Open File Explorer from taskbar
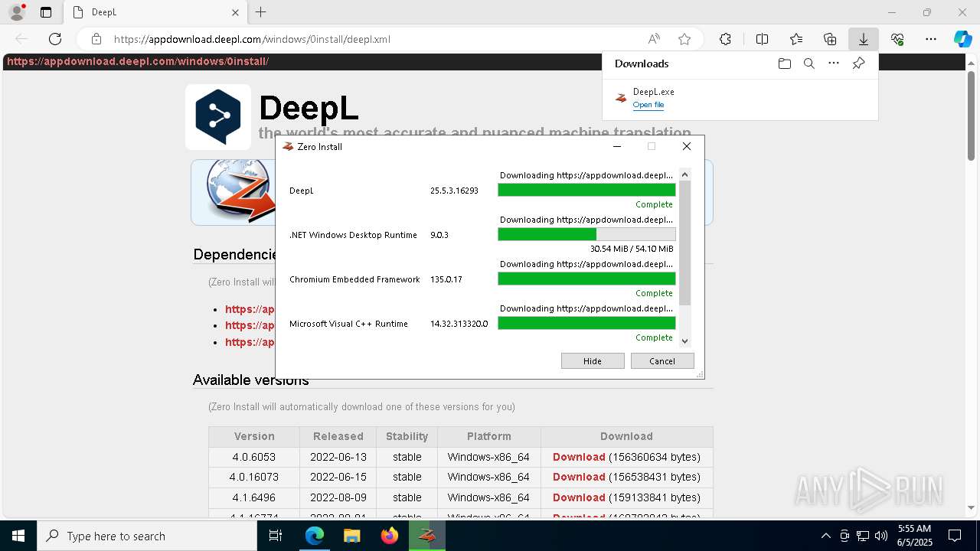Viewport: 980px width, 551px height. click(x=352, y=536)
